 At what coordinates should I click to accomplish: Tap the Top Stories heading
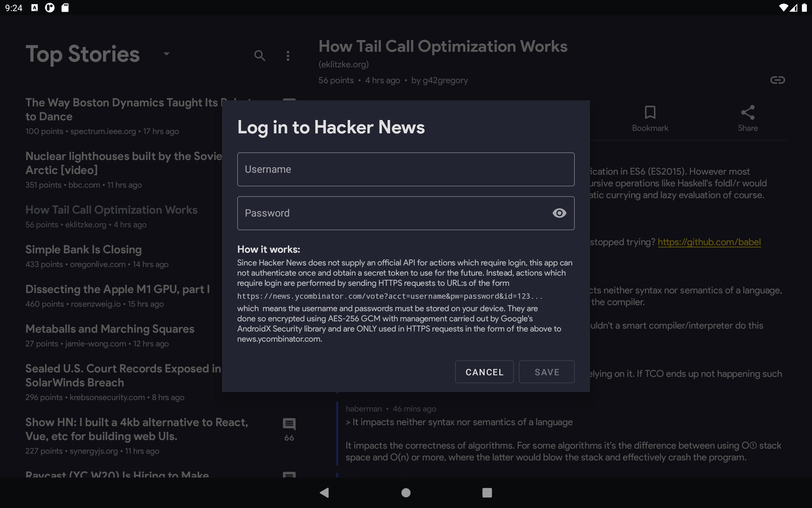(x=82, y=54)
